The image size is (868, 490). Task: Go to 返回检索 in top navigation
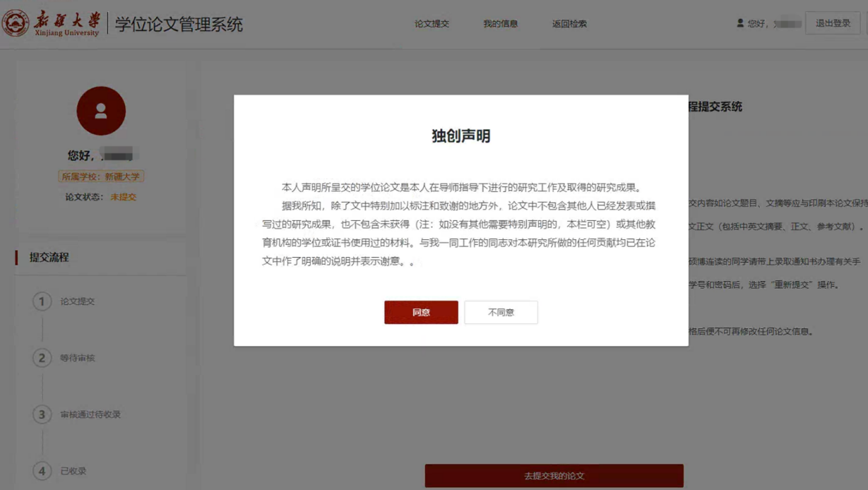click(x=569, y=24)
